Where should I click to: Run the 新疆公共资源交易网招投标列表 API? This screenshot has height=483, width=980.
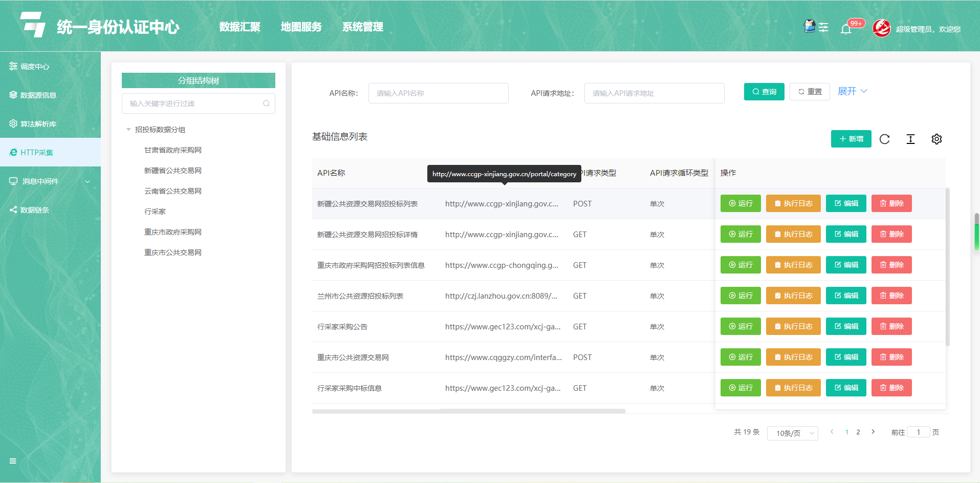coord(741,203)
